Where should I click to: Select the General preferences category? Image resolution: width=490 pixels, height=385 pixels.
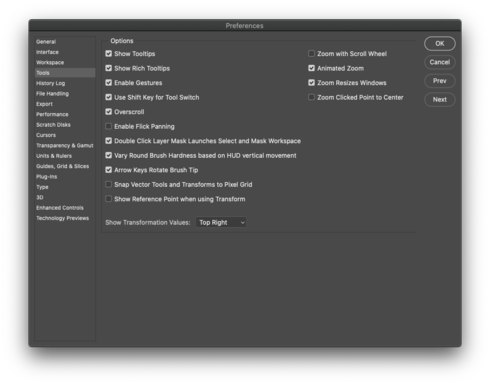[46, 42]
